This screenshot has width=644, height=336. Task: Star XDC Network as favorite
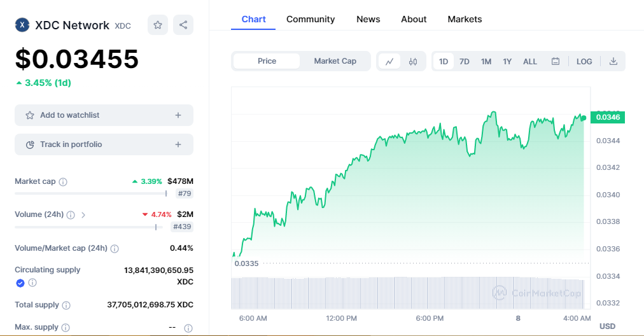158,25
